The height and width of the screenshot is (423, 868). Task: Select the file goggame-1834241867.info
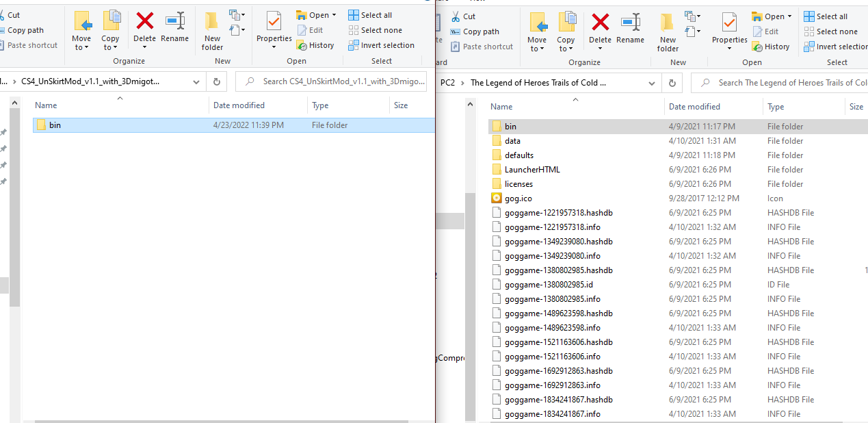(678, 414)
